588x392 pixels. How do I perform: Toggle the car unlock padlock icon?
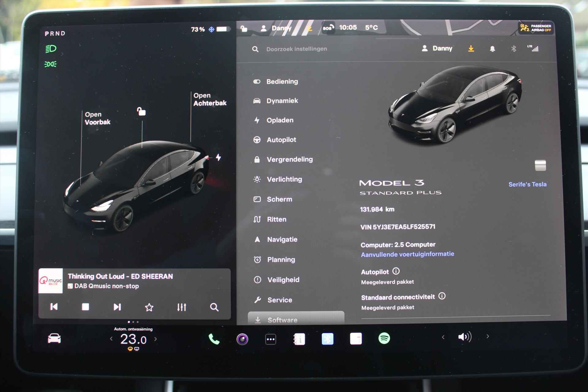tap(141, 111)
